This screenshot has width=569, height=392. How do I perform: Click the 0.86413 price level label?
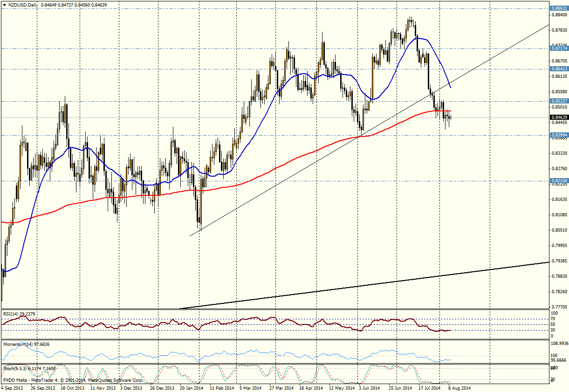coord(559,69)
